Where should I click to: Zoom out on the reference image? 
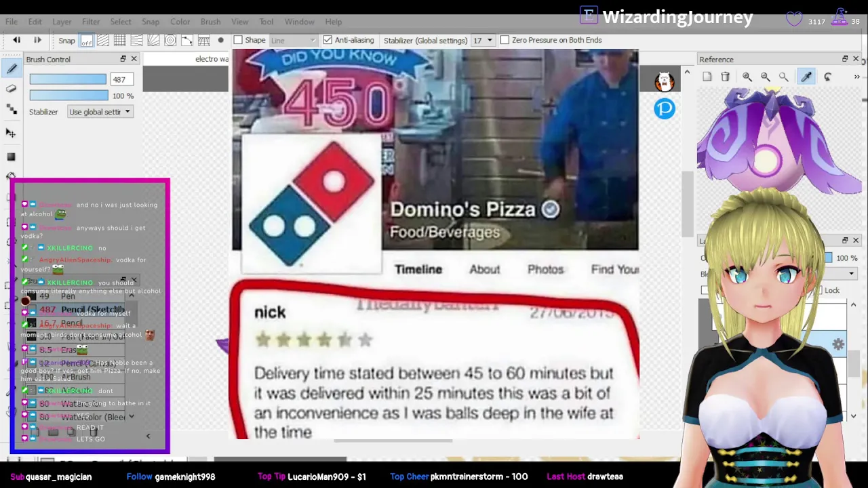766,77
